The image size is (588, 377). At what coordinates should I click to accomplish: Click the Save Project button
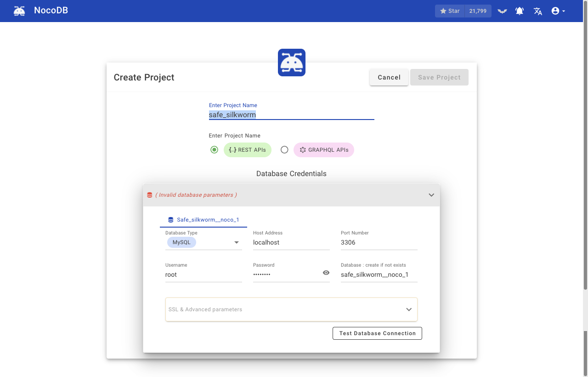(x=439, y=77)
